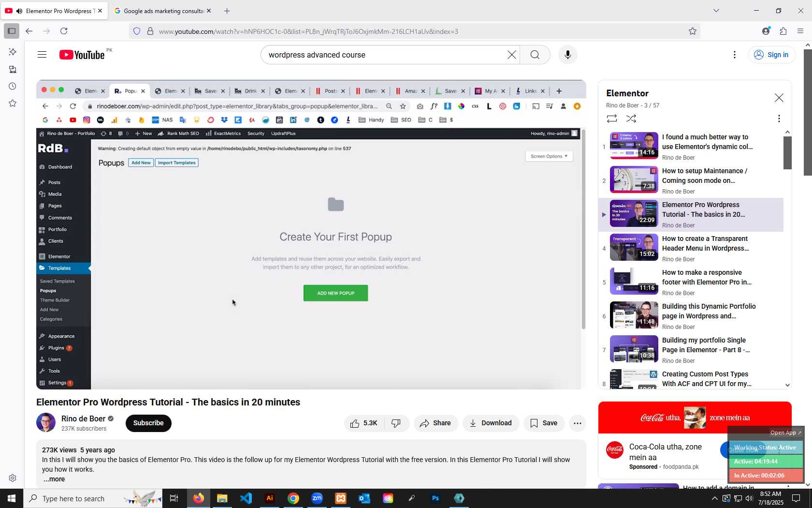Image resolution: width=812 pixels, height=508 pixels.
Task: Focus the YouTube URL address bar
Action: [x=416, y=31]
